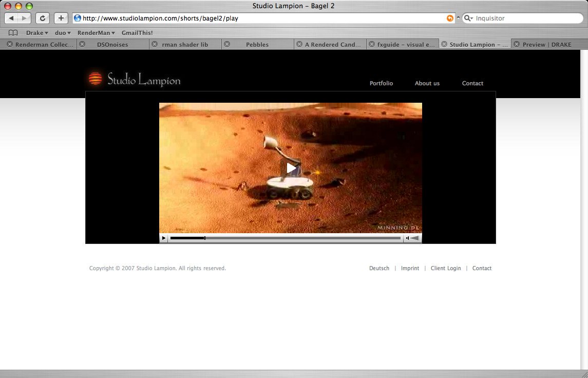The width and height of the screenshot is (588, 378).
Task: Switch to the Pebbles tab
Action: click(257, 44)
